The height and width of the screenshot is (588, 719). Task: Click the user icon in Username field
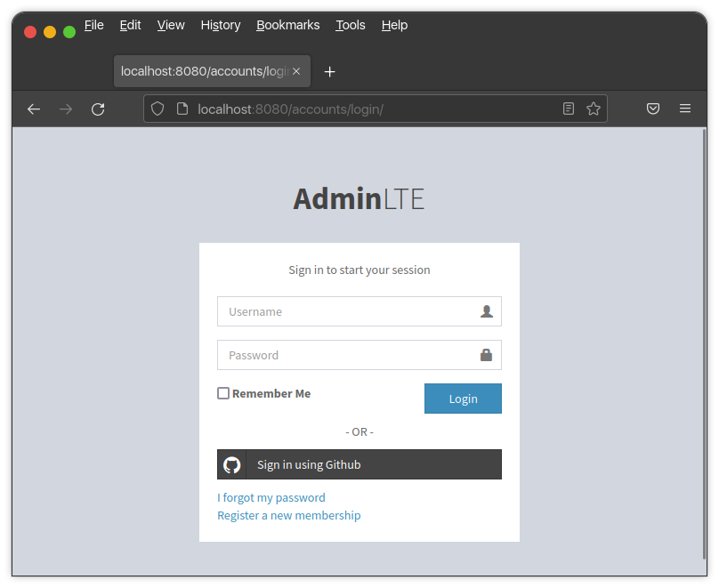487,311
